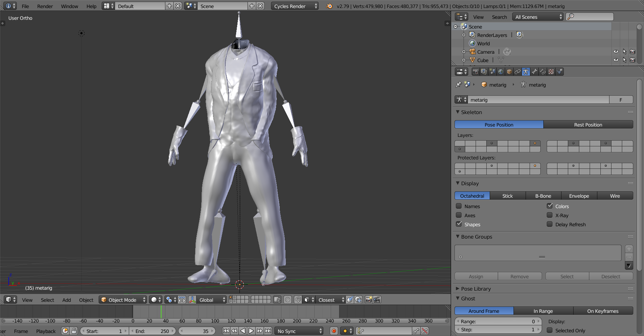Screen dimensions: 644x336
Task: Click the OpenGL render image camera icon
Action: (x=368, y=300)
